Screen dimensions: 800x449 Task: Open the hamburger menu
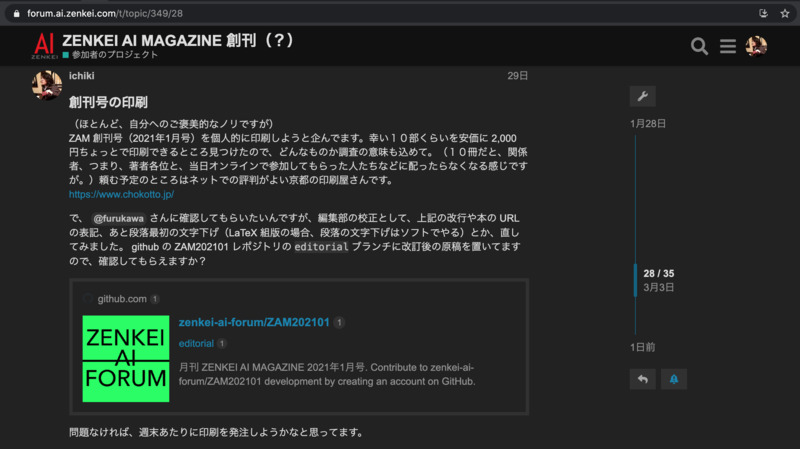(728, 46)
